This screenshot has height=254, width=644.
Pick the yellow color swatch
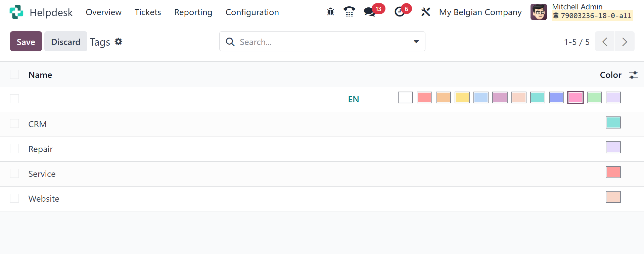pyautogui.click(x=462, y=98)
